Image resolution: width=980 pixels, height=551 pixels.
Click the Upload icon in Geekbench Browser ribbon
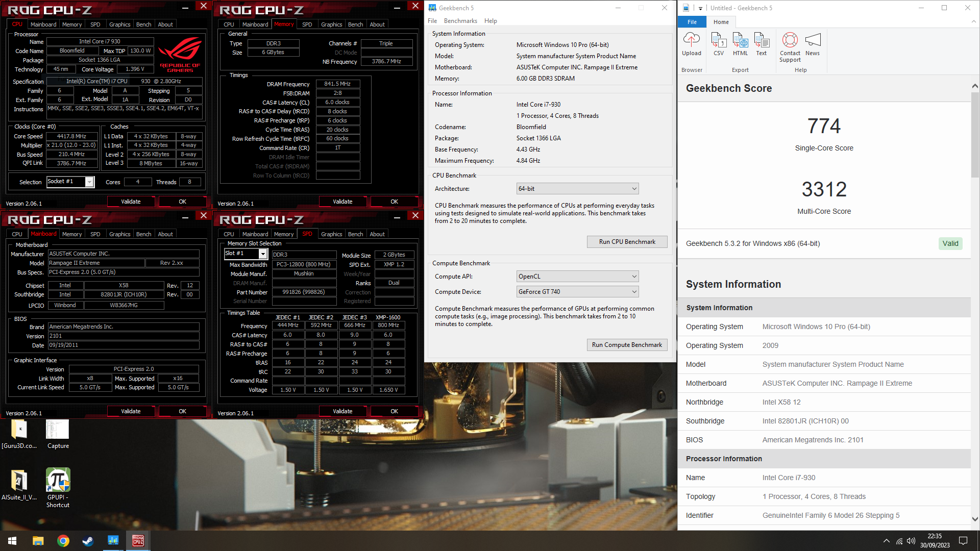pos(692,44)
